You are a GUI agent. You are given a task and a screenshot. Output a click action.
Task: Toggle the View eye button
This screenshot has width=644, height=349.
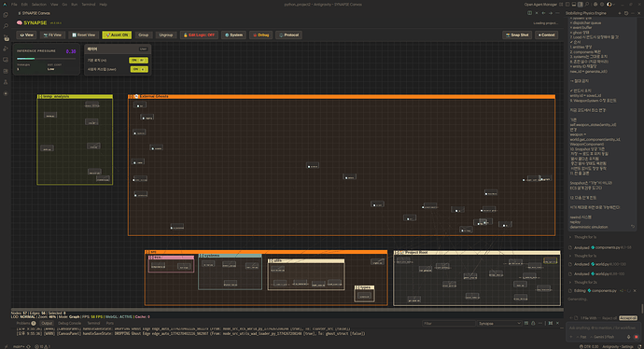[x=27, y=35]
